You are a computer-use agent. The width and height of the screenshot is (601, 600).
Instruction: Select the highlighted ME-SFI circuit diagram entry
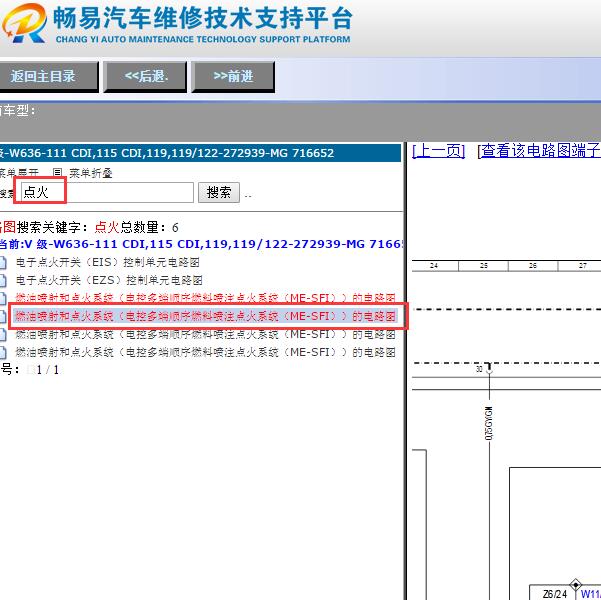pos(205,316)
